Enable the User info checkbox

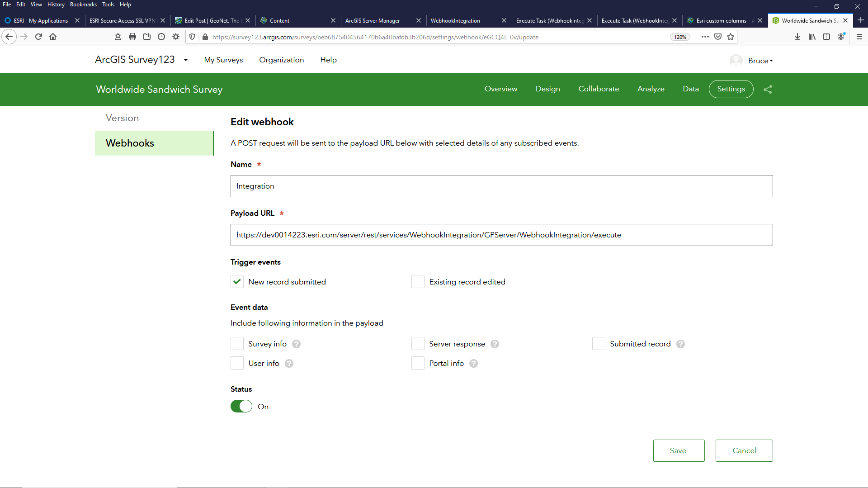[237, 363]
